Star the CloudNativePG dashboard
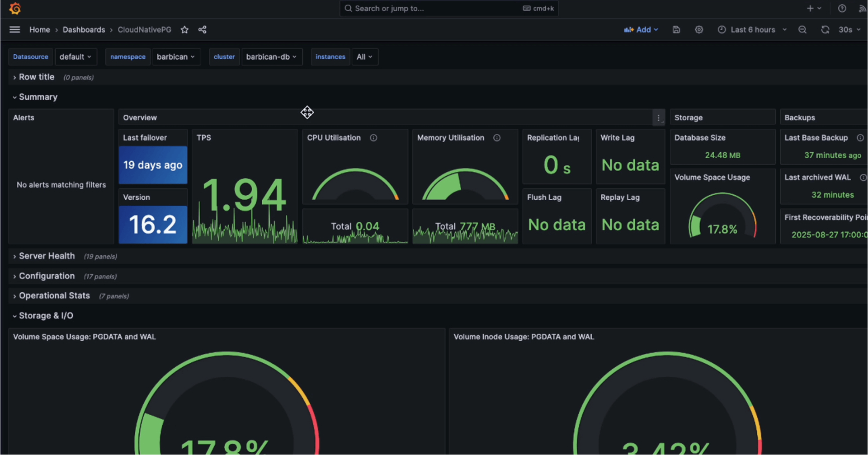Screen dimensions: 868x455 tap(184, 30)
